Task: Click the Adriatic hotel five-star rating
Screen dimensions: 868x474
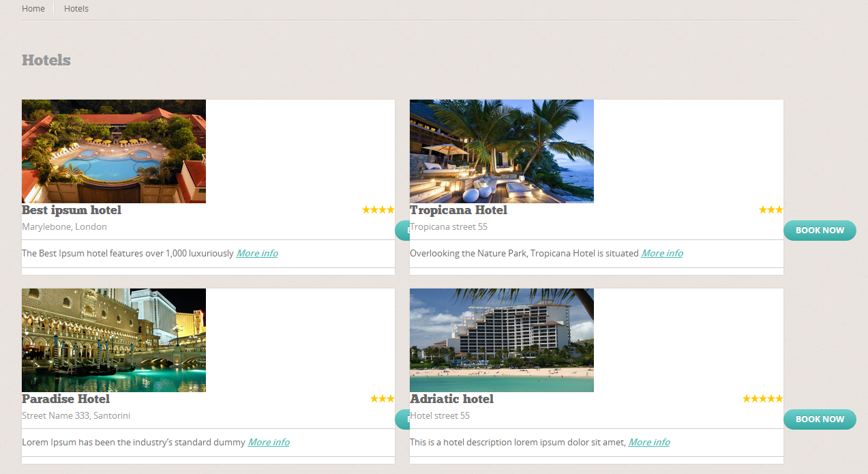Action: 763,399
